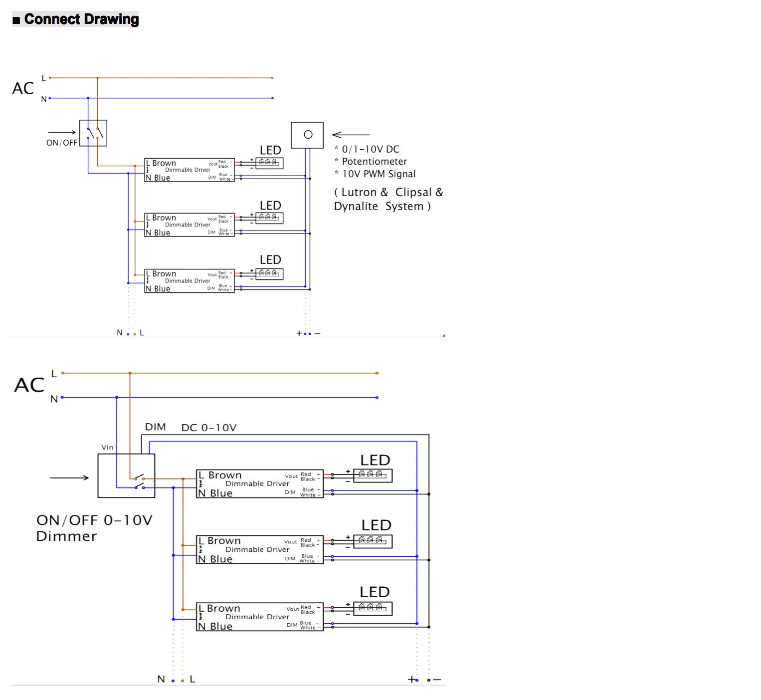Click the "DC 0-10V" label
Image resolution: width=761 pixels, height=700 pixels.
(209, 428)
